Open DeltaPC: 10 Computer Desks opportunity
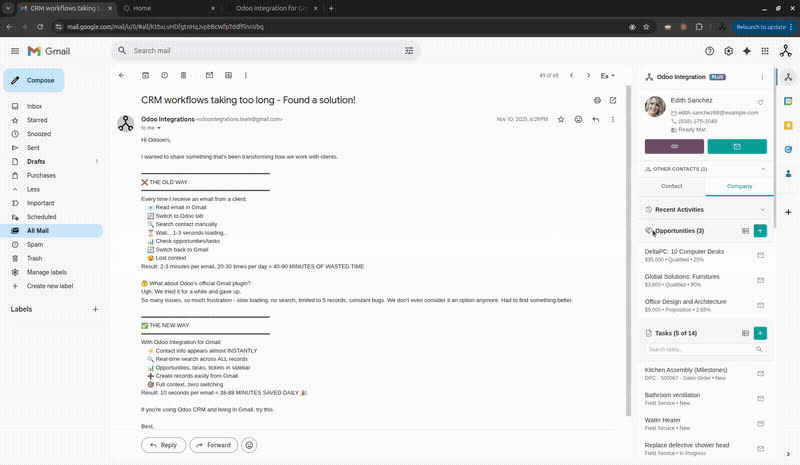This screenshot has width=800, height=465. coord(684,252)
